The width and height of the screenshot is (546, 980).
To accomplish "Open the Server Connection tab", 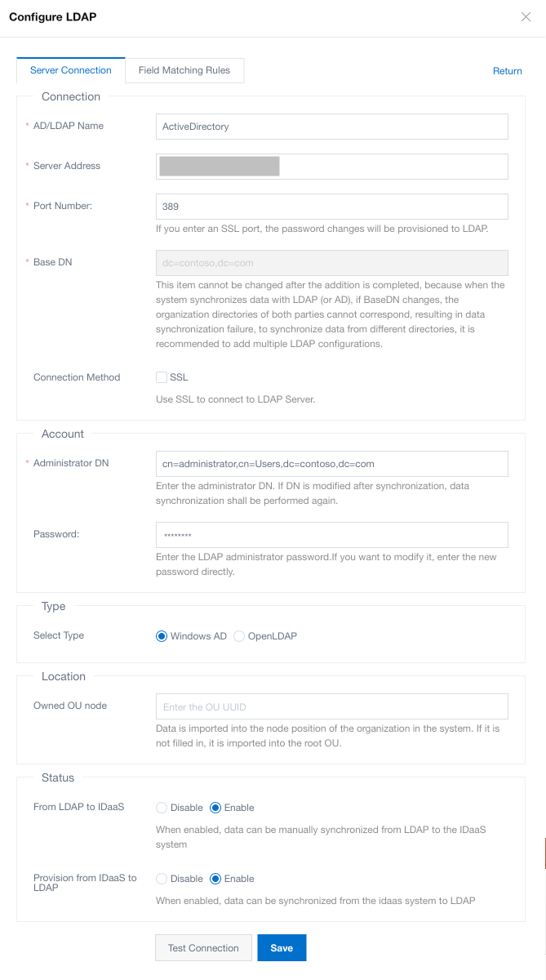I will pos(71,70).
